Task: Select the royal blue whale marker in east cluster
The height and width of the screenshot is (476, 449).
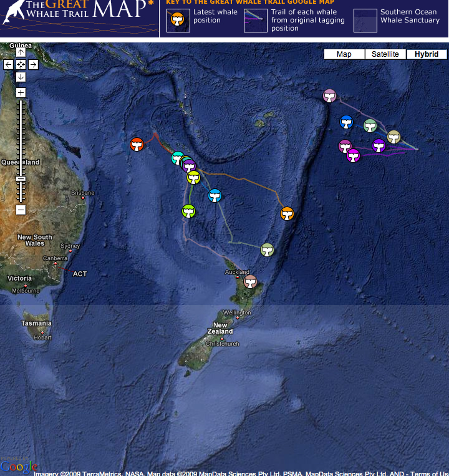Action: [x=347, y=122]
